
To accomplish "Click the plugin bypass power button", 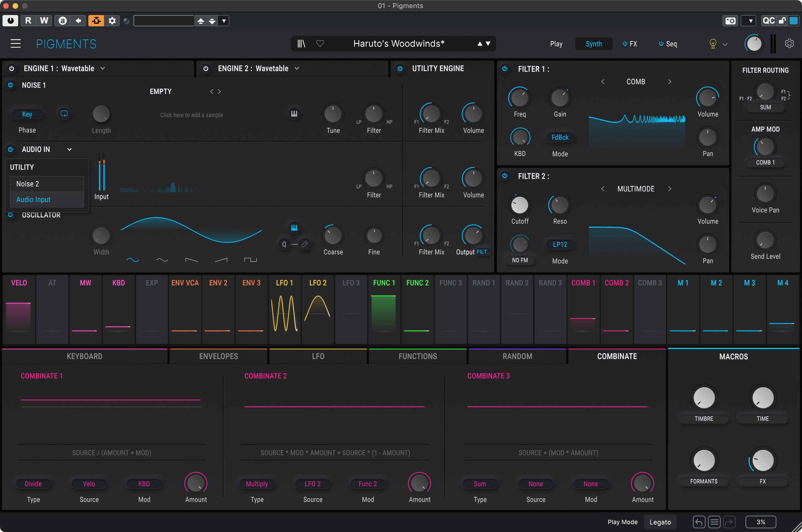I will [x=11, y=21].
